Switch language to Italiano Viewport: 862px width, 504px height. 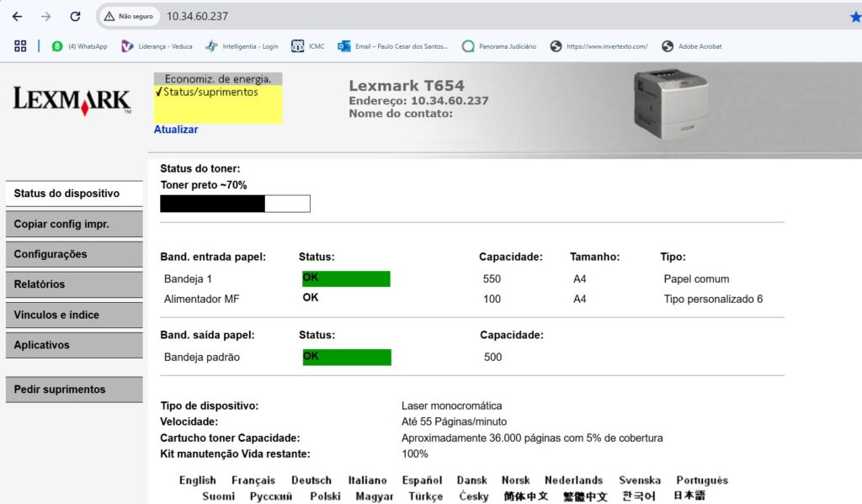[x=367, y=480]
